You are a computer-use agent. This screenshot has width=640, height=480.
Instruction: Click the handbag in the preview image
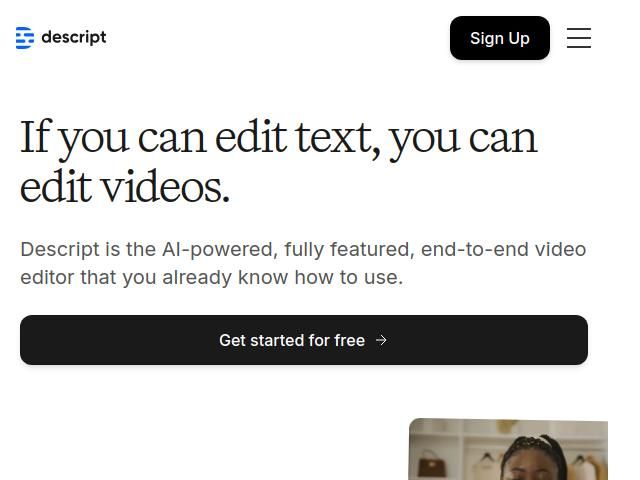click(432, 464)
